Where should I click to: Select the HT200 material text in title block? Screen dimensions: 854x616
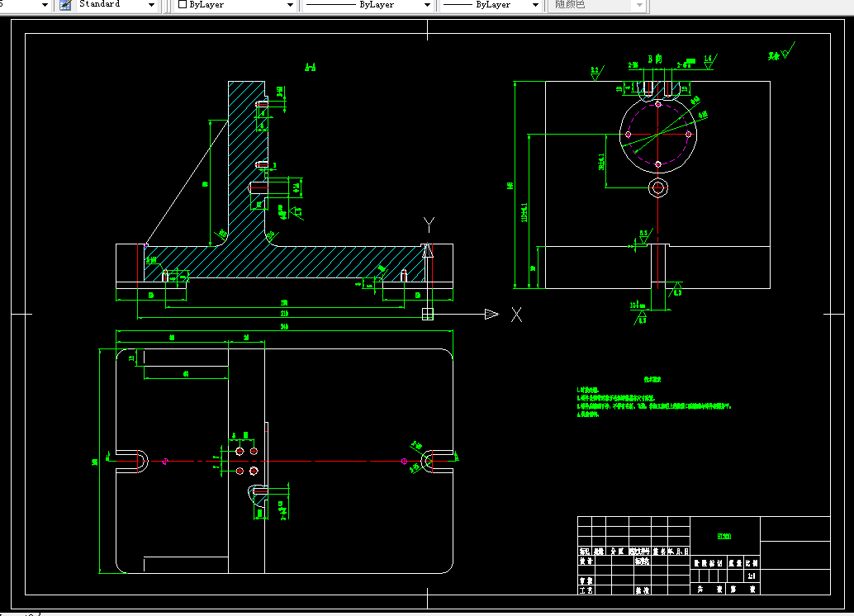pyautogui.click(x=724, y=537)
